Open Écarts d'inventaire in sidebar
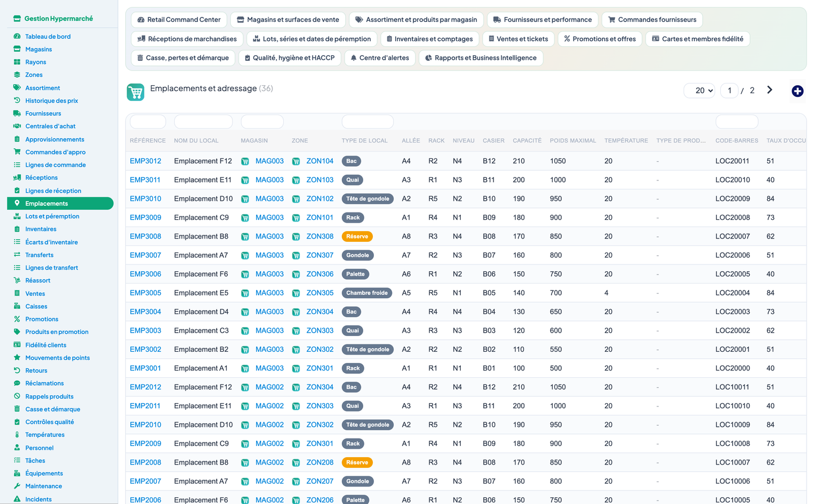This screenshot has height=504, width=815. pos(51,242)
